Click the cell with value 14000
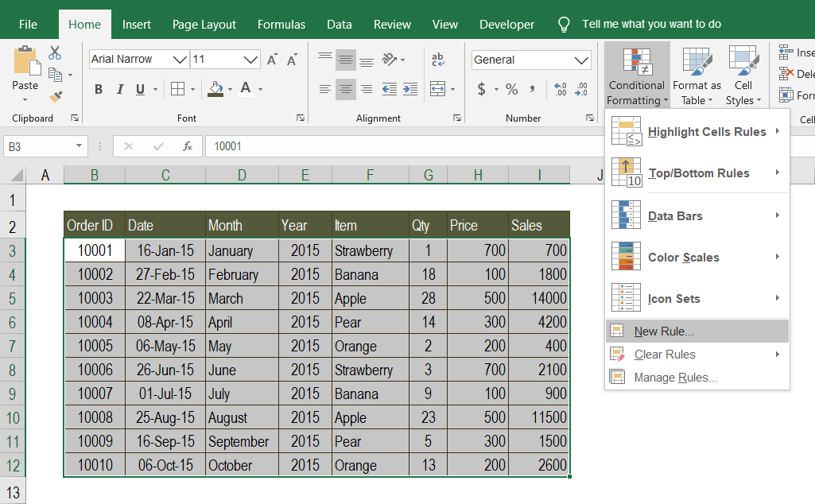Screen dimensions: 815x504 (539, 298)
